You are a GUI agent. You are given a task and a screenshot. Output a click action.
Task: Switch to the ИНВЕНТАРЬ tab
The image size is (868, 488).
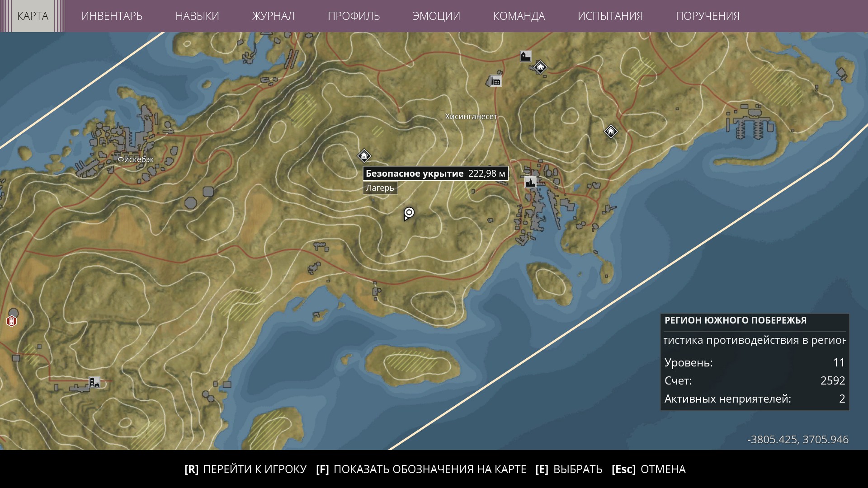112,16
